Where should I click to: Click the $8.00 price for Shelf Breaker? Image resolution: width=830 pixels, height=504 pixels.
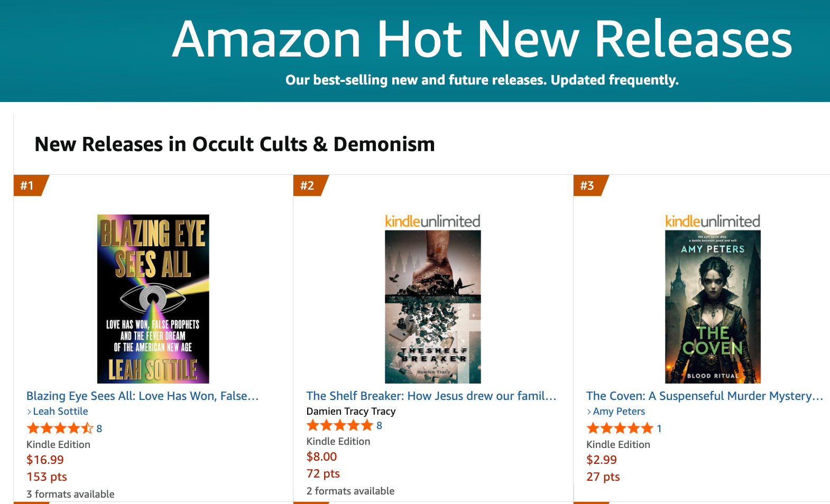click(x=321, y=456)
